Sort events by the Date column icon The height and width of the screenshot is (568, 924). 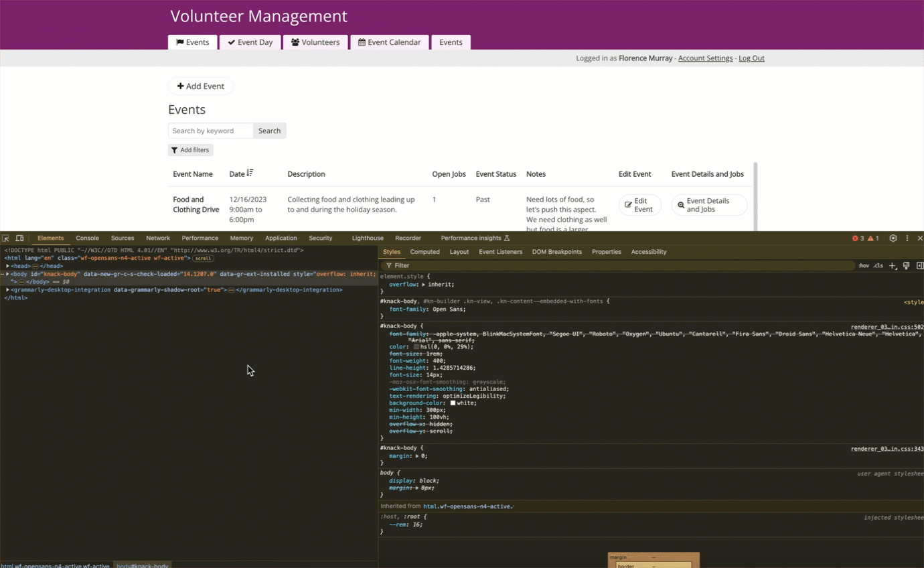[x=250, y=173]
